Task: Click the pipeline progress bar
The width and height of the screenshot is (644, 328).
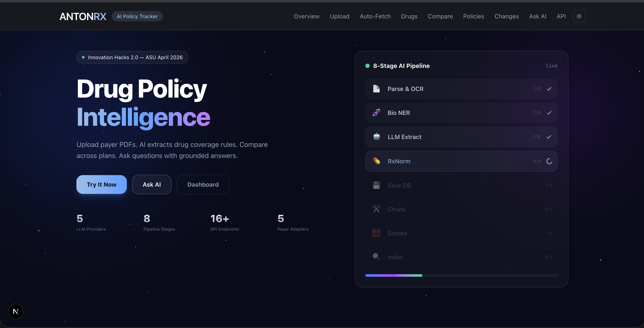Action: coord(461,275)
